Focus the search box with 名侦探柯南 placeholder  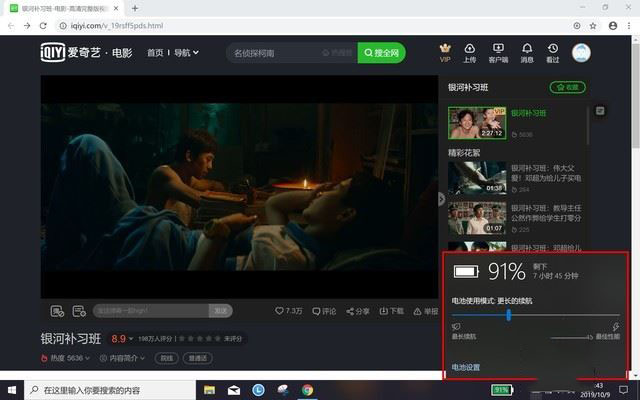tap(292, 53)
